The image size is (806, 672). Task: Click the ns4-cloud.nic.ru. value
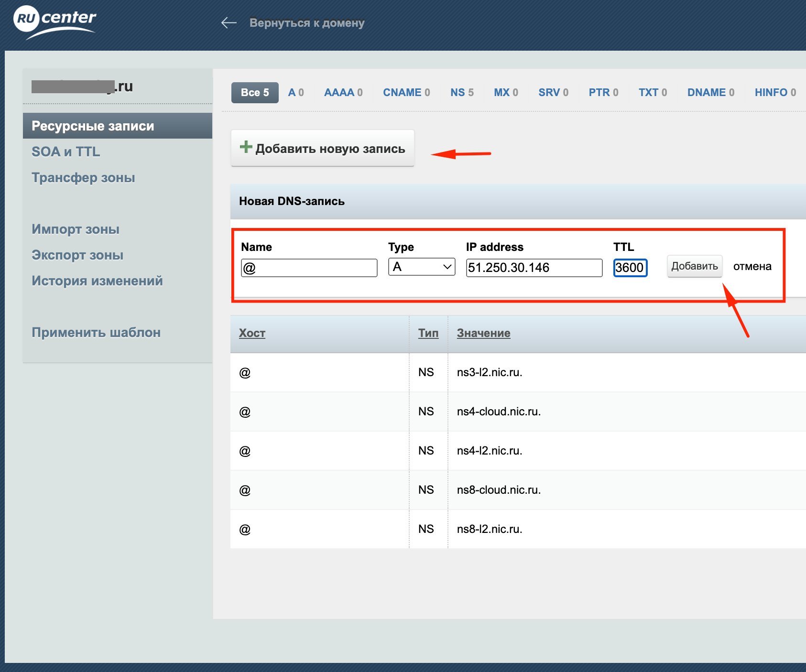[x=499, y=412]
